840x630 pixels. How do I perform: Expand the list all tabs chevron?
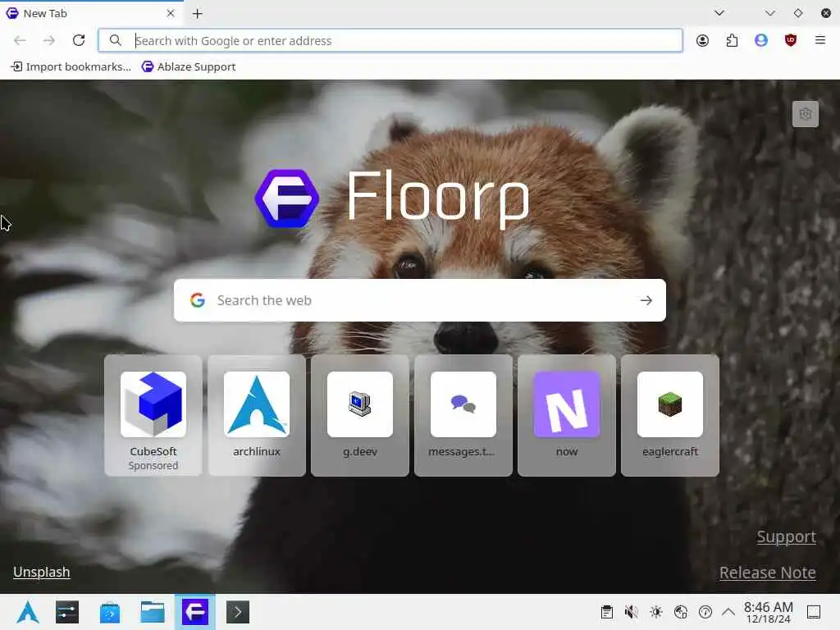[719, 13]
